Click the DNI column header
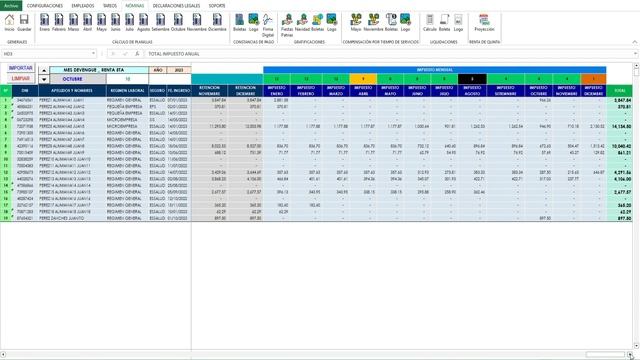The height and width of the screenshot is (360, 640). click(25, 91)
